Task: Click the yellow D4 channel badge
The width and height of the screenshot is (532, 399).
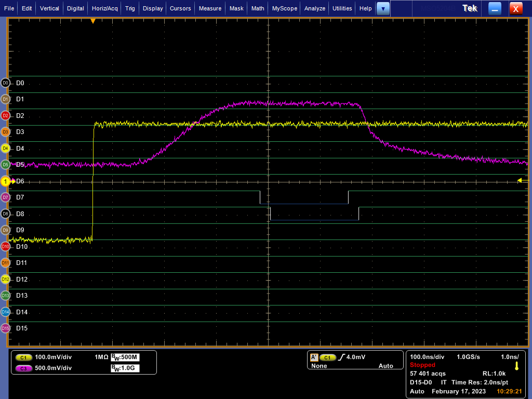Action: 6,148
